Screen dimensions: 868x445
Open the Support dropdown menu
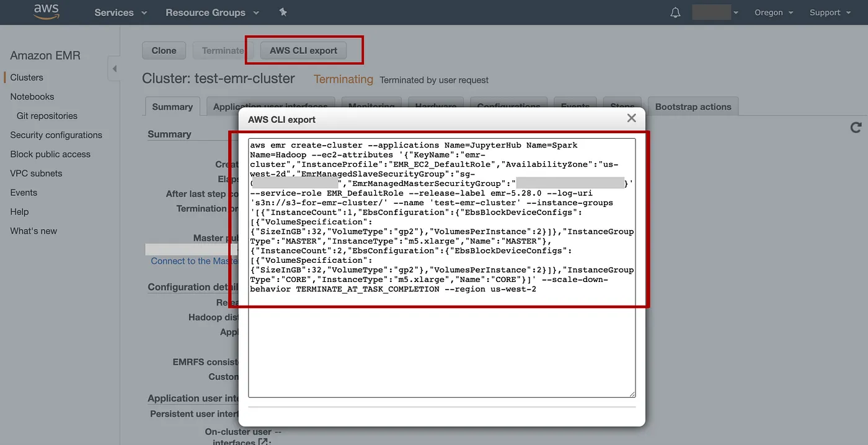coord(830,12)
